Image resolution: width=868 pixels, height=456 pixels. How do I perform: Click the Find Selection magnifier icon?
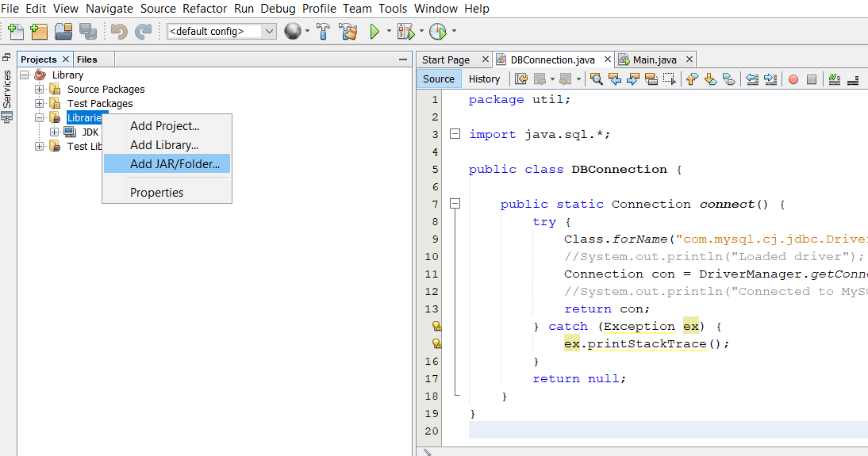tap(596, 79)
